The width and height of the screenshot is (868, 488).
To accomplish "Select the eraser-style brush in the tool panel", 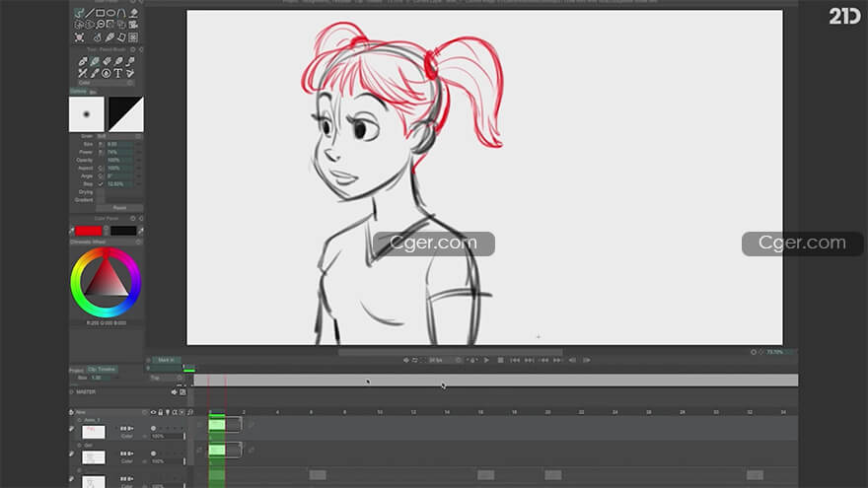I will pos(107,61).
